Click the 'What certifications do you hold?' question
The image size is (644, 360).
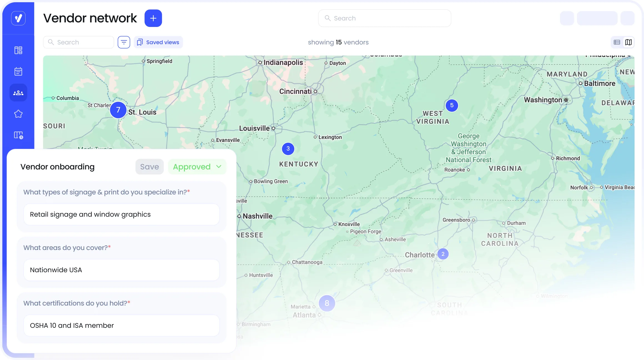click(x=77, y=303)
